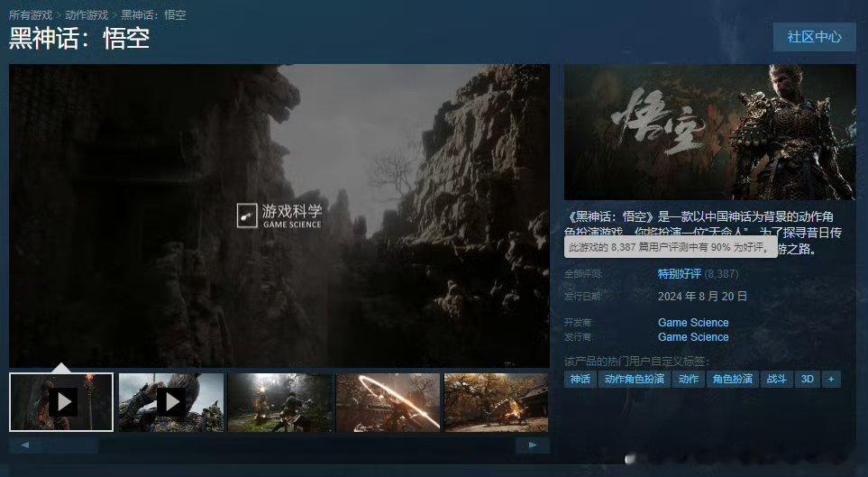Click the thumbnail strip scrollbar track
The height and width of the screenshot is (477, 868).
(x=279, y=445)
